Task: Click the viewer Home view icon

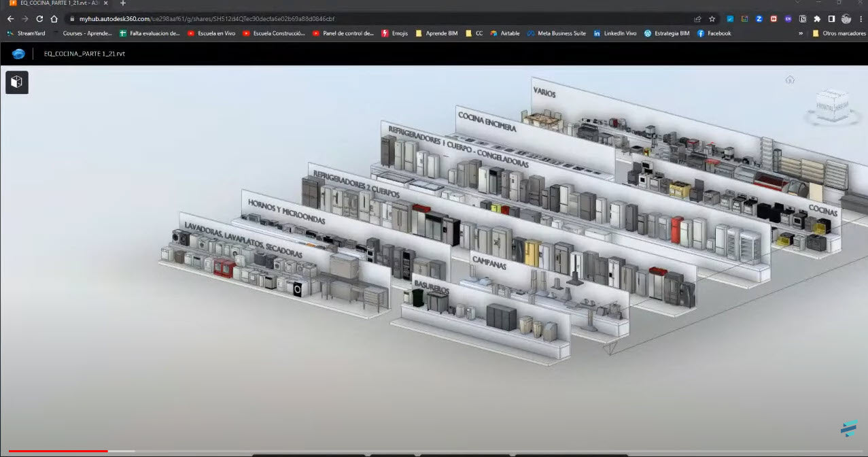Action: click(x=790, y=80)
